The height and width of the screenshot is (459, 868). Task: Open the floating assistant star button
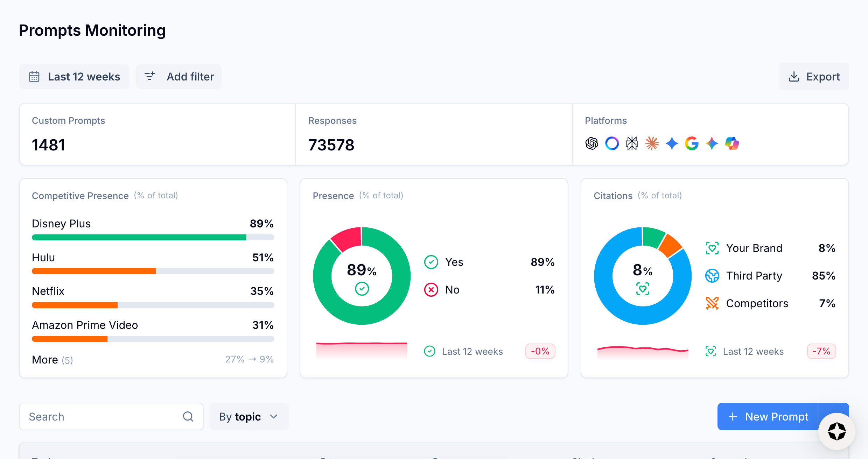click(x=836, y=431)
